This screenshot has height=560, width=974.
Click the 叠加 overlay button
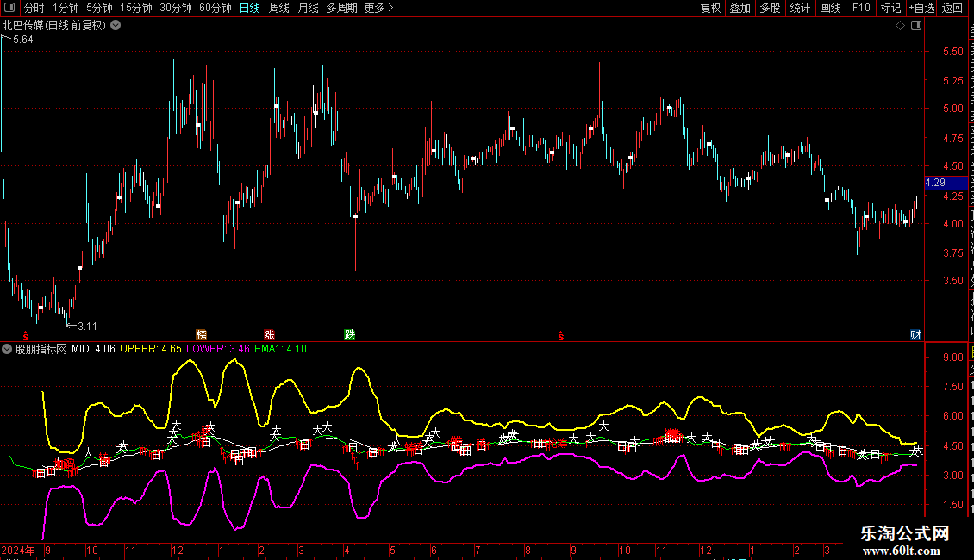740,8
